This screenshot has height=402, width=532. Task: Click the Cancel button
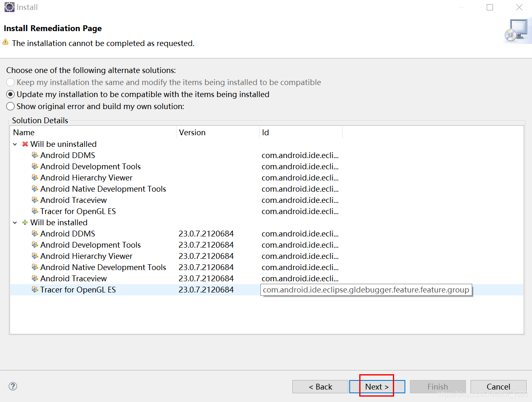coord(498,387)
